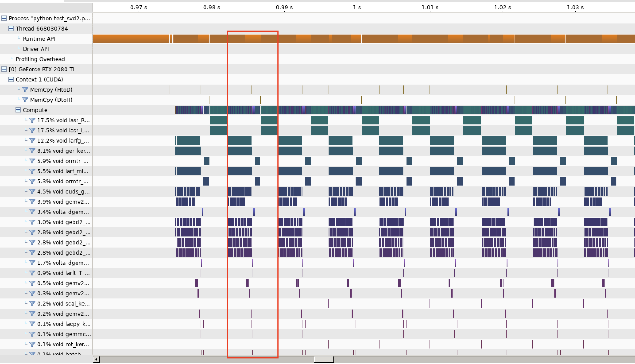The width and height of the screenshot is (635, 364).
Task: Click the filter icon for 3.4% volta_dgem
Action: [32, 212]
